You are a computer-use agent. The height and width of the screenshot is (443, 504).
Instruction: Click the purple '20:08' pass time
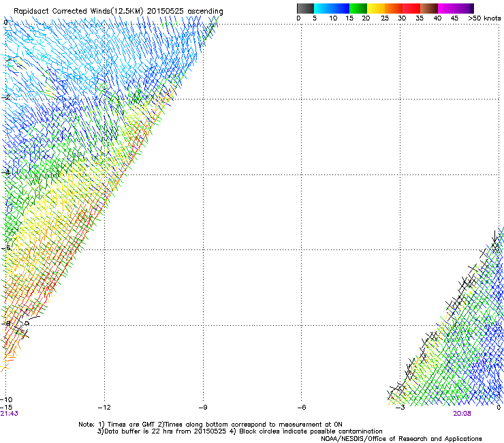tap(462, 414)
